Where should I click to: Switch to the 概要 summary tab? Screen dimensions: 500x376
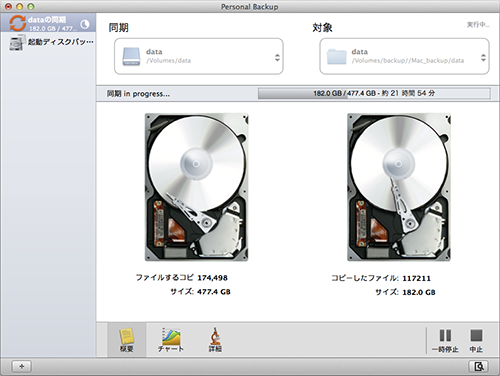(127, 340)
